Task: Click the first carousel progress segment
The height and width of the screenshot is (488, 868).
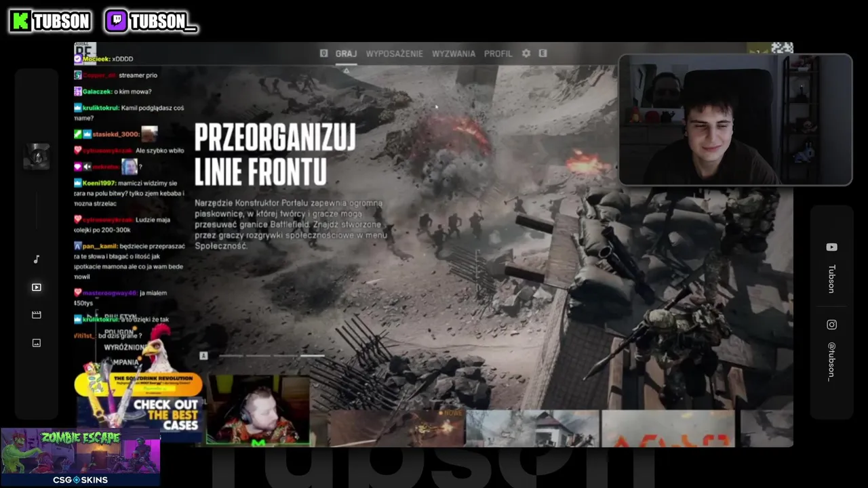Action: coord(230,355)
